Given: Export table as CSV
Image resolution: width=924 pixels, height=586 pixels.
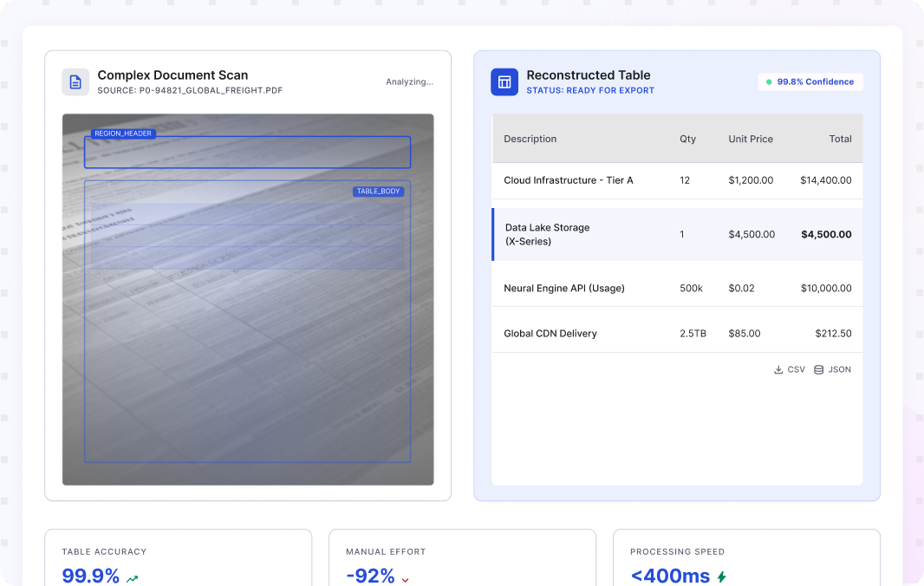Looking at the screenshot, I should 789,369.
